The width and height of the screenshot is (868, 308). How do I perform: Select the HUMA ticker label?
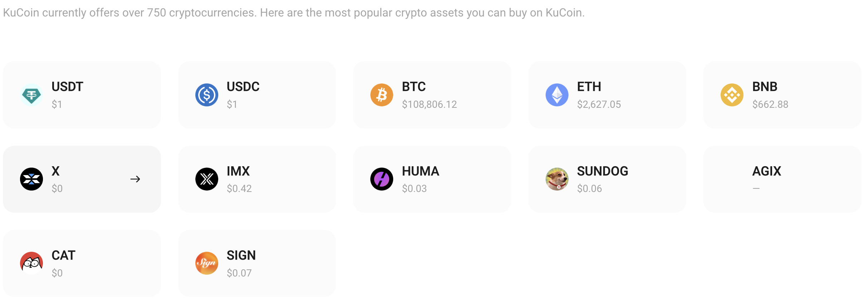pos(420,171)
